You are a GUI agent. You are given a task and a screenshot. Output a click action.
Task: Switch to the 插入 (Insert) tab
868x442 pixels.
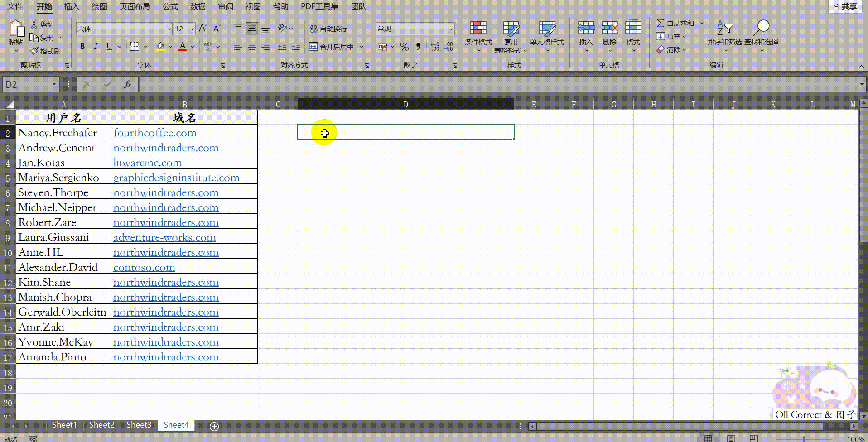(x=72, y=6)
